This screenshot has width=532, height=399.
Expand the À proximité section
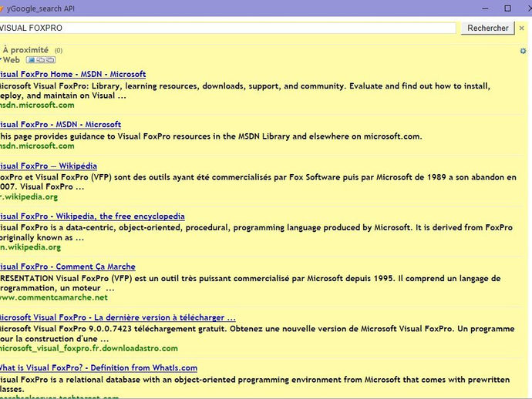click(x=25, y=50)
